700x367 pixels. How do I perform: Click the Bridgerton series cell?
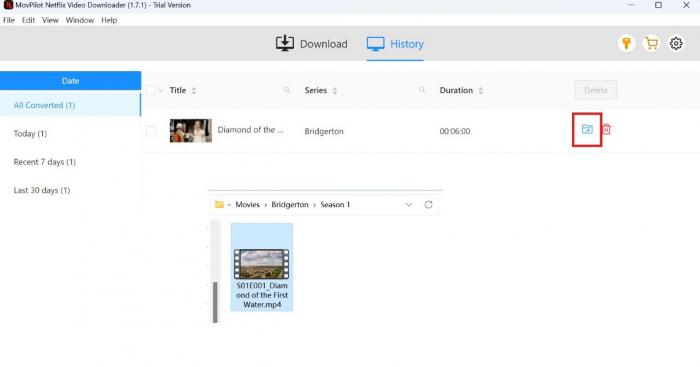tap(324, 131)
